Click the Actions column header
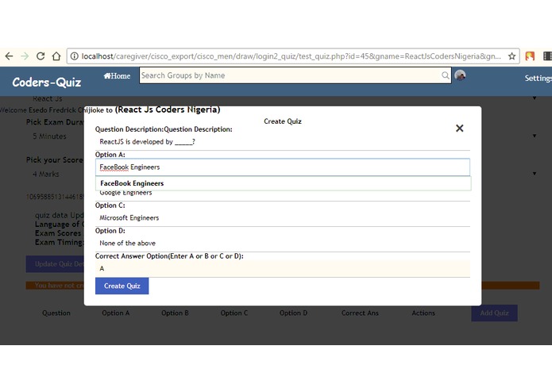 tap(423, 313)
